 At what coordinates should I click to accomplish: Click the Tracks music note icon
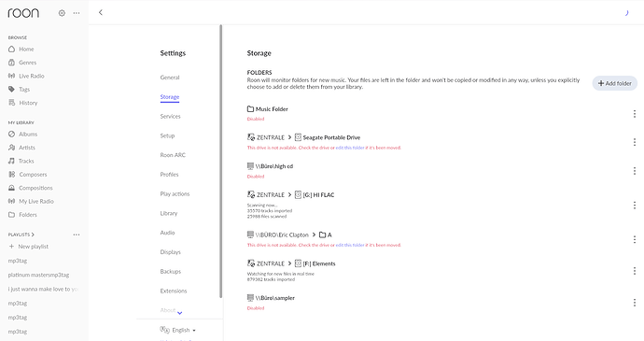[11, 161]
